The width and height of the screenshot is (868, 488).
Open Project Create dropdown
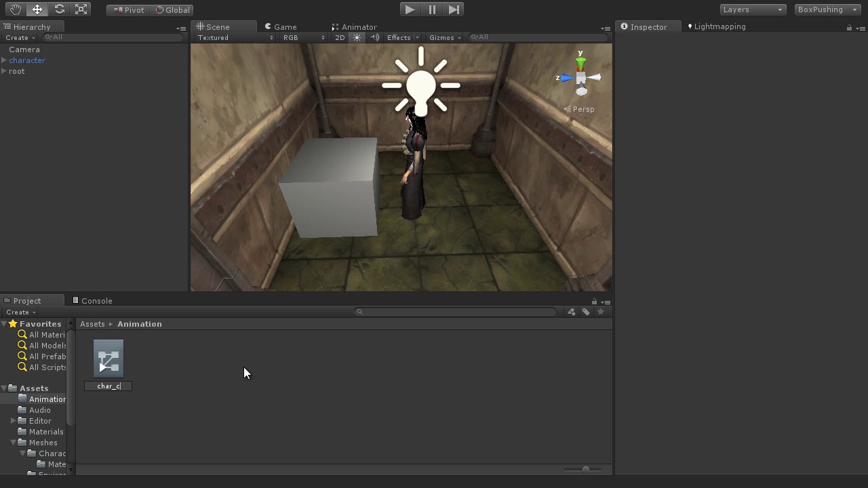20,312
